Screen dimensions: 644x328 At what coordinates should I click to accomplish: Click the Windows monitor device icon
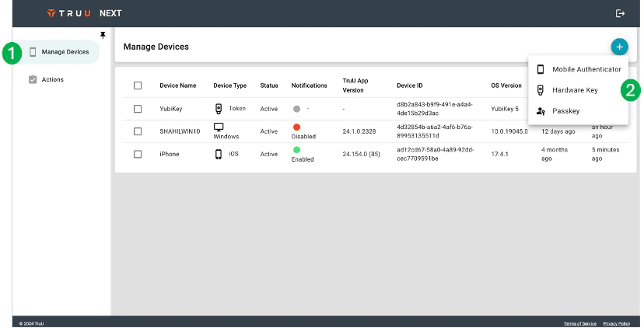point(219,127)
